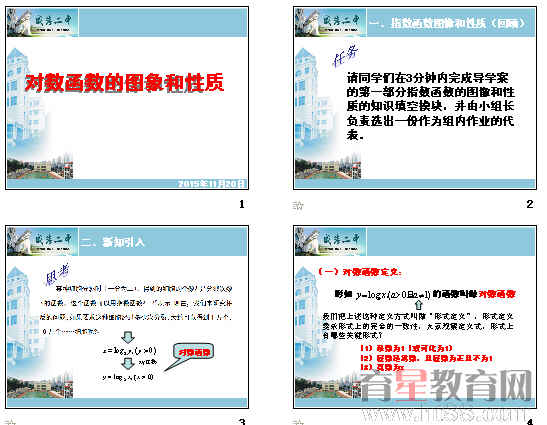547x425 pixels.
Task: Select the red title text on slide 1
Action: [124, 83]
